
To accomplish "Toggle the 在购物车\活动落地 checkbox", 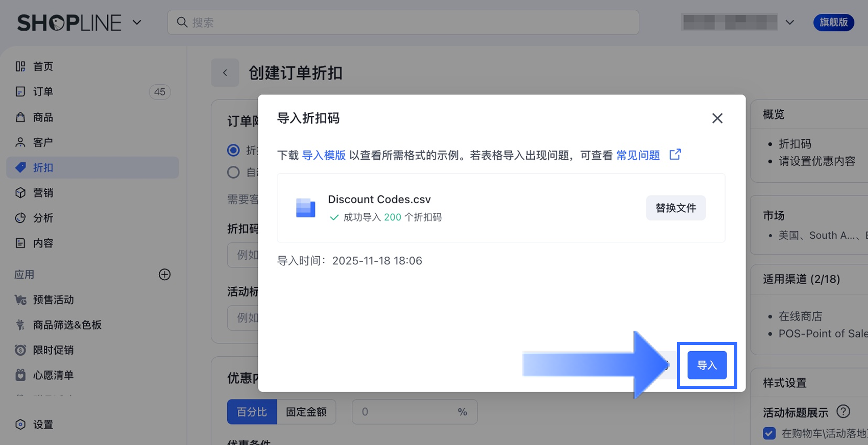I will click(769, 433).
